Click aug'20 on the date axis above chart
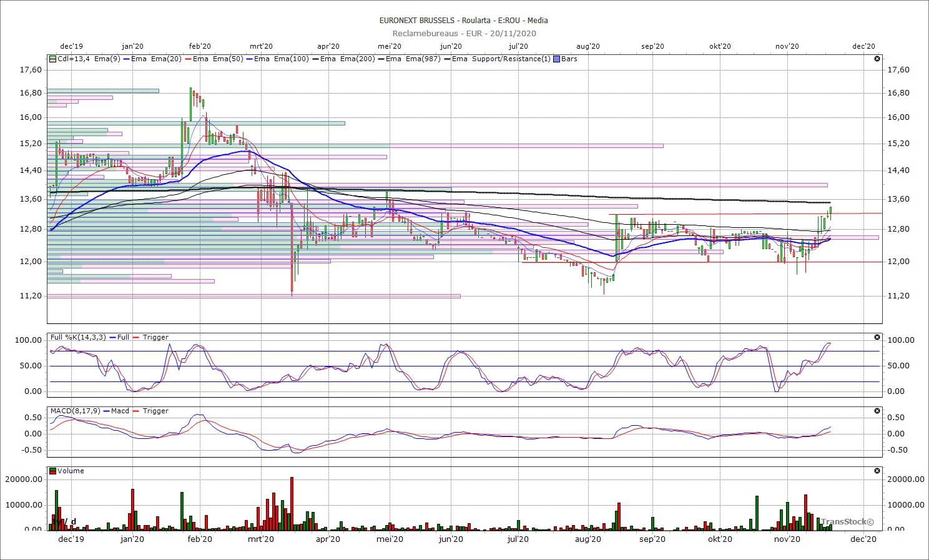Screen dimensions: 929x560 click(x=587, y=46)
